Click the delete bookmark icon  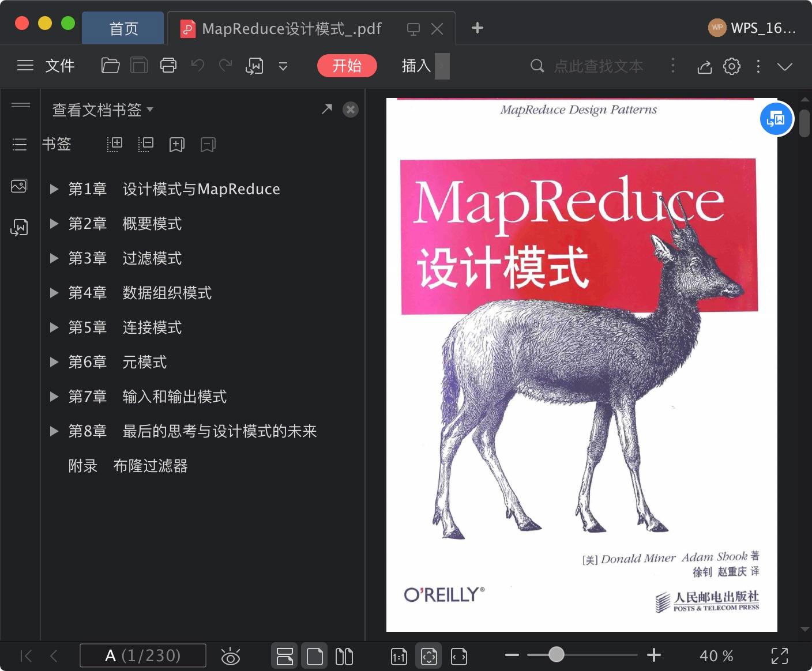coord(208,144)
